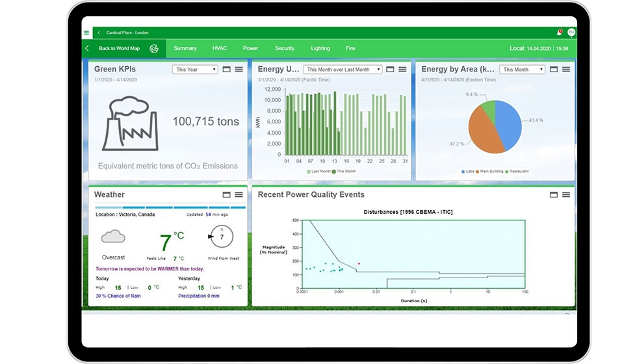Open the hamburger main menu

86,32
